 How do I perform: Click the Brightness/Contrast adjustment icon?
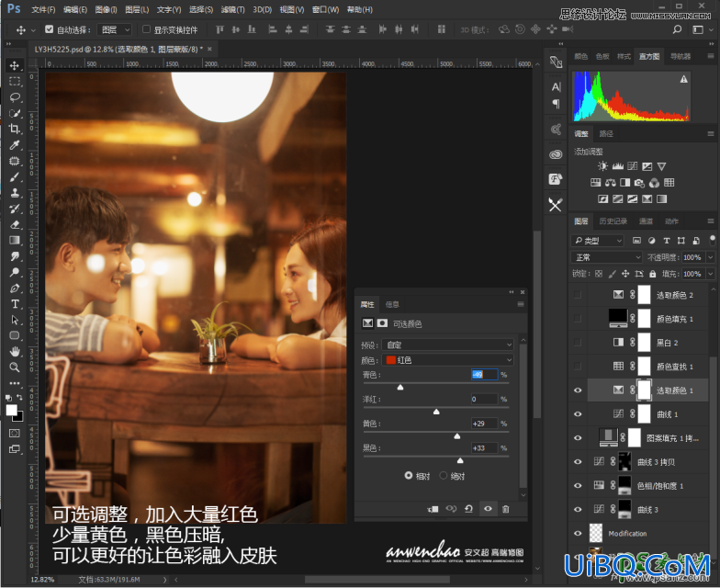[602, 166]
